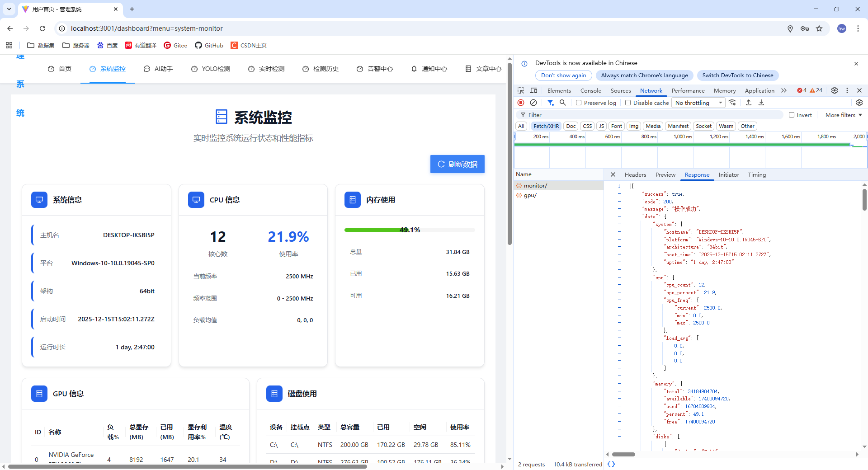Image resolution: width=868 pixels, height=470 pixels.
Task: Stop recording network log
Action: [521, 103]
